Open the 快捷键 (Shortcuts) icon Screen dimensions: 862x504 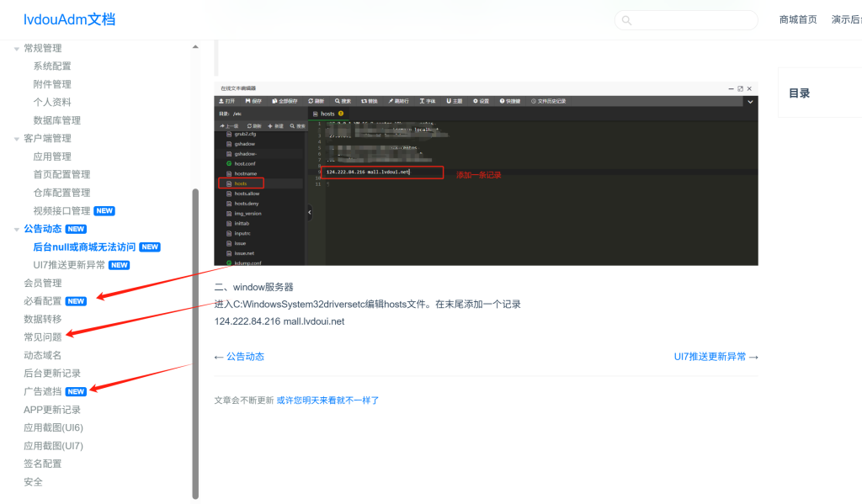(x=511, y=100)
